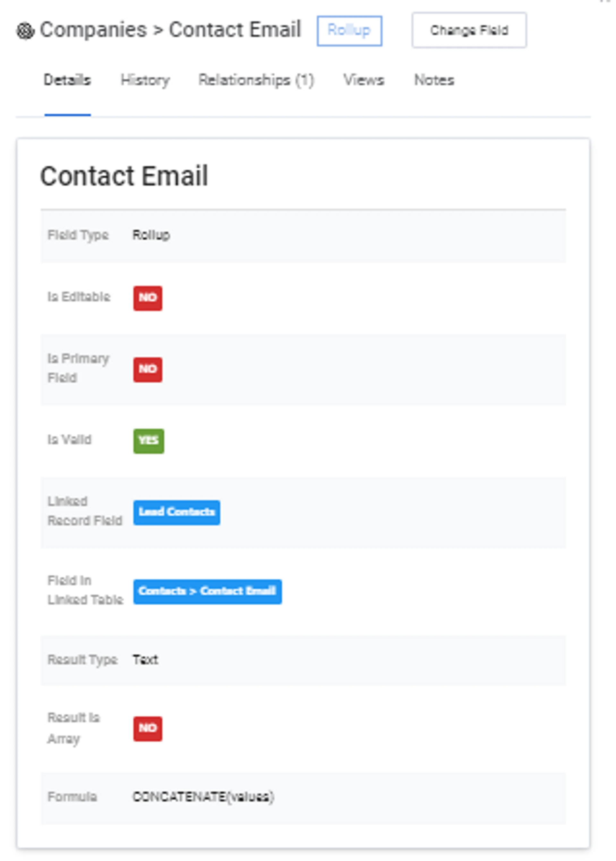Click the Companies > Contact Email breadcrumb title
Viewport: 616px width, 861px height.
click(170, 30)
